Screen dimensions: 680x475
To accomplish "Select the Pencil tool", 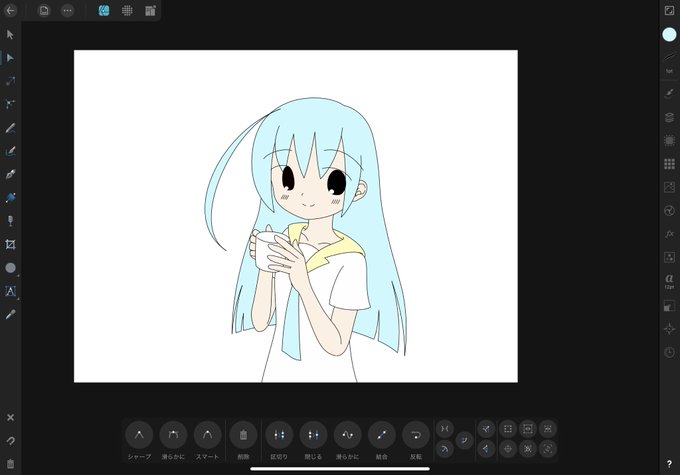I will [x=10, y=128].
